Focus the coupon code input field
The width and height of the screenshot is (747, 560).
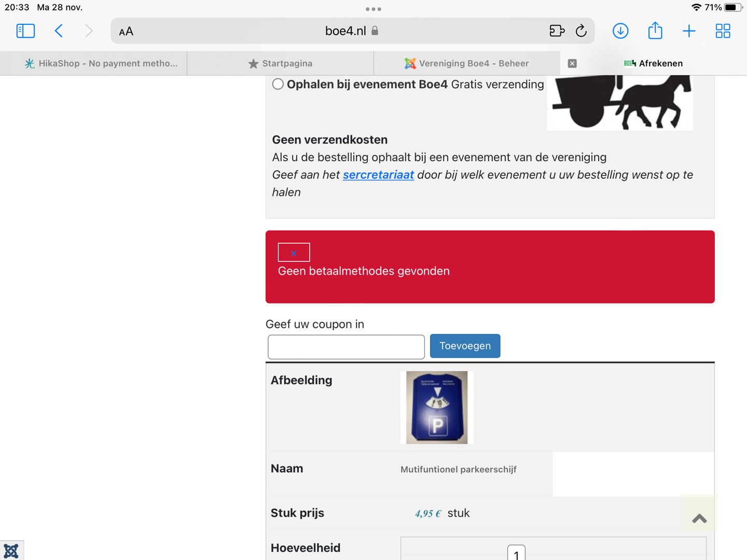point(346,347)
